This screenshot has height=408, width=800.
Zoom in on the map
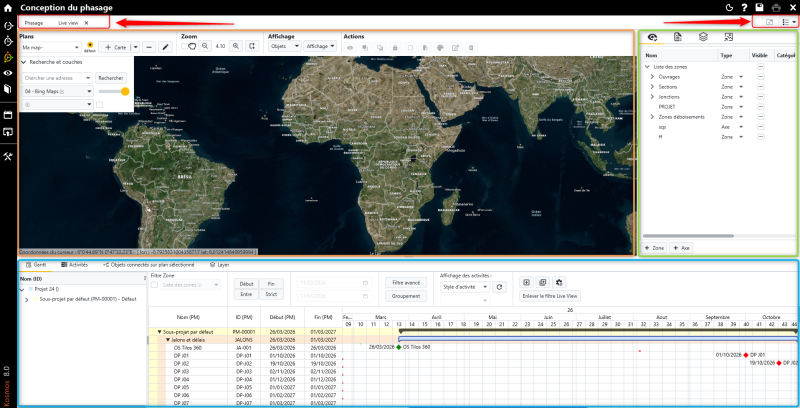coord(236,47)
